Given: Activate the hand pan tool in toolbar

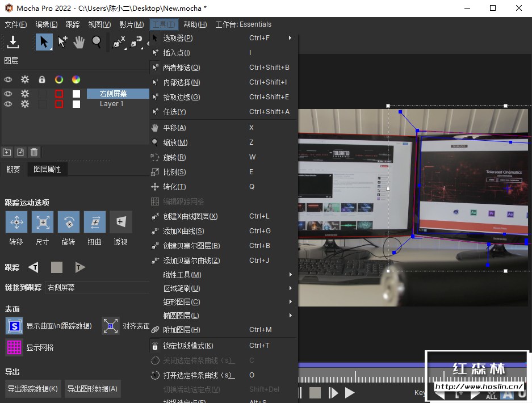Looking at the screenshot, I should (79, 42).
